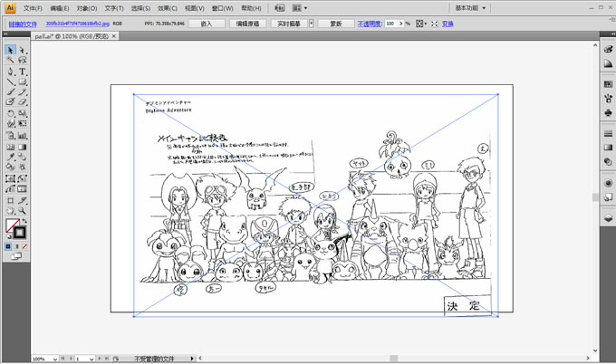Select the Magic Wand tool
Screen dimensions: 616x364
tap(10, 60)
